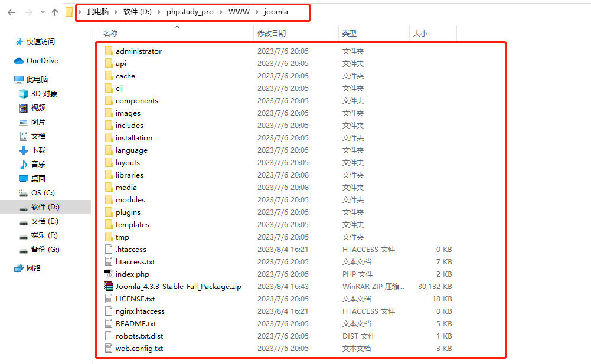Select the index.php file icon
591x364 pixels.
tap(108, 274)
